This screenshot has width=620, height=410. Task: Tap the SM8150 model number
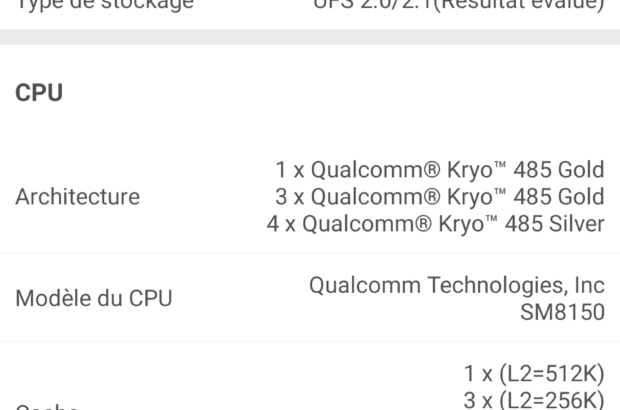tap(562, 312)
